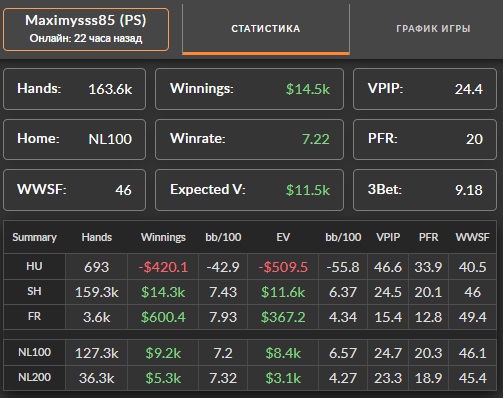Click the Expected V $11.5k box

click(249, 190)
